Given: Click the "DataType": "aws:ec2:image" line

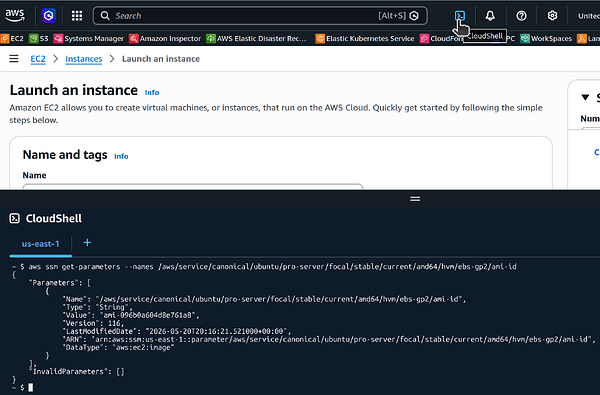Looking at the screenshot, I should coord(118,348).
